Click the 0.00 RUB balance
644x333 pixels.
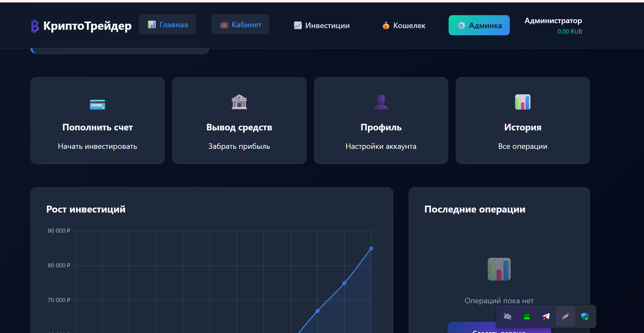coord(570,31)
